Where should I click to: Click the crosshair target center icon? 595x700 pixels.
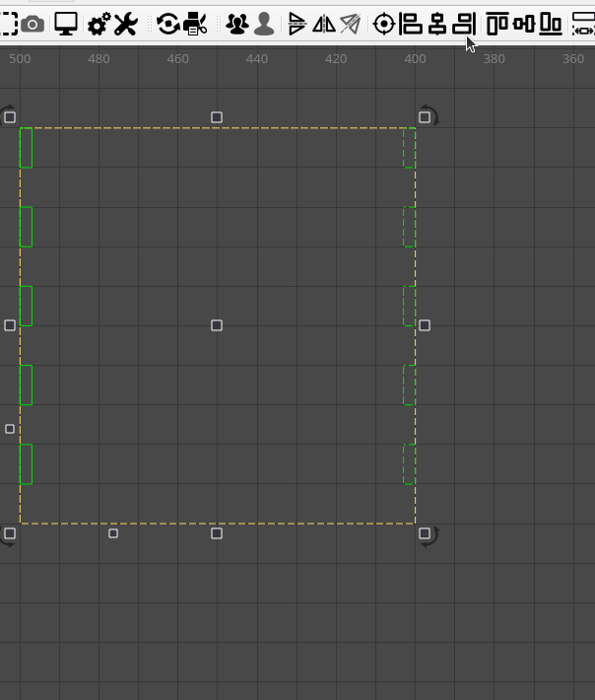(x=384, y=24)
